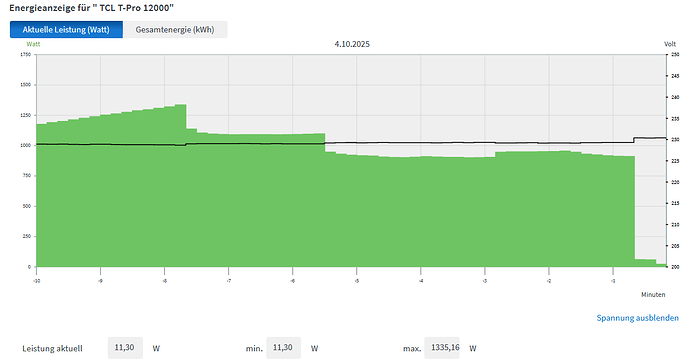Select the Leistung aktuell value field
This screenshot has height=360, width=690.
point(125,348)
